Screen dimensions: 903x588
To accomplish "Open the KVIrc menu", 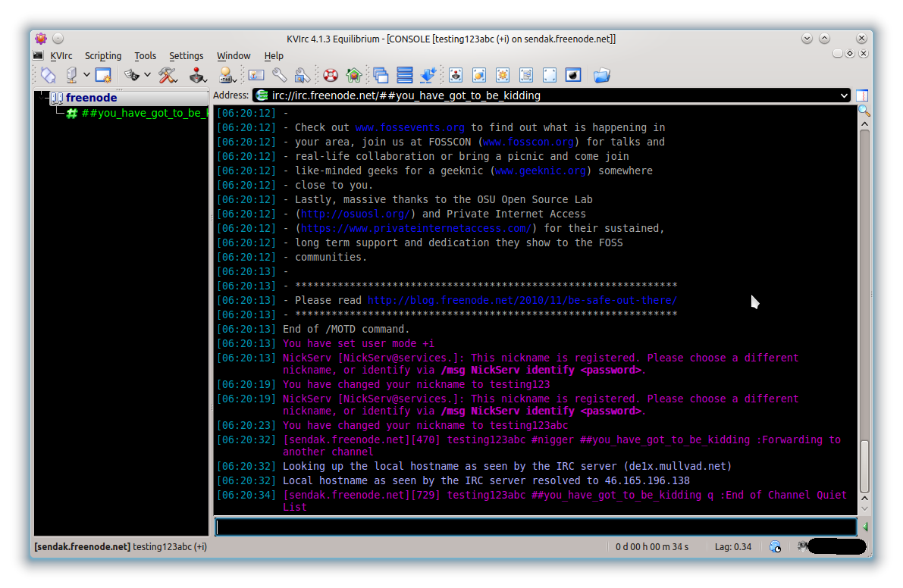I will pyautogui.click(x=61, y=56).
